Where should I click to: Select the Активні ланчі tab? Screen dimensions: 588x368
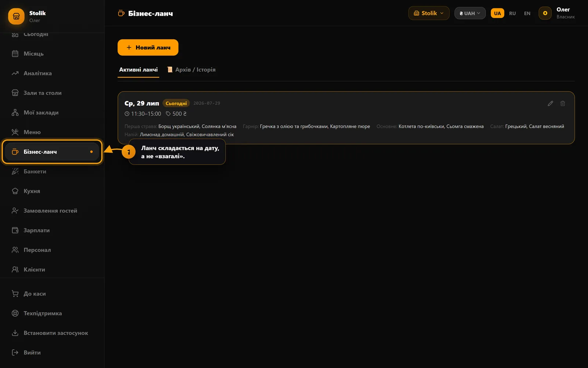138,70
